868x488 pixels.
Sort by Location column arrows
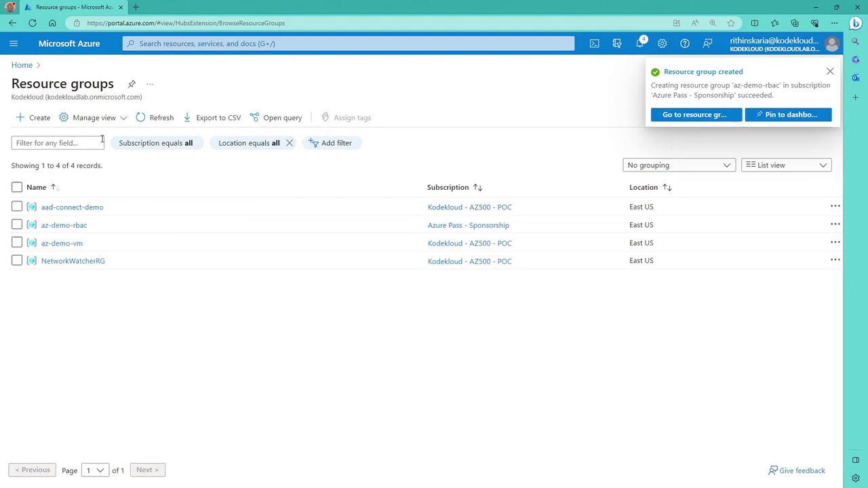[667, 187]
